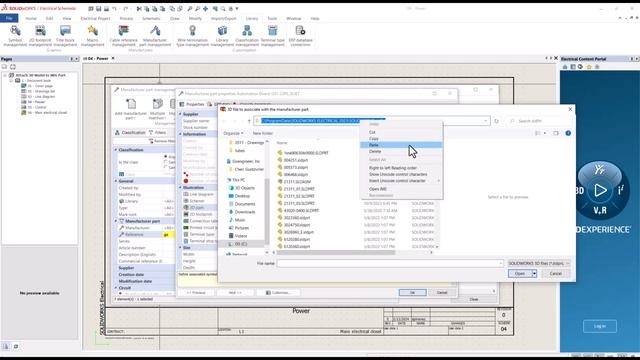Open Library management tool
The image size is (640, 360).
tap(222, 36)
